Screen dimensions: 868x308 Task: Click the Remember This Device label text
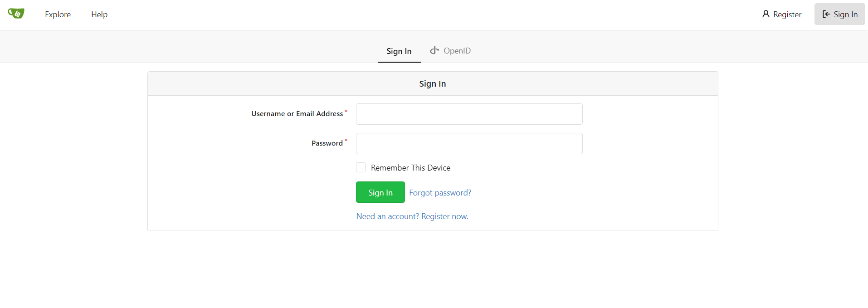pos(410,168)
